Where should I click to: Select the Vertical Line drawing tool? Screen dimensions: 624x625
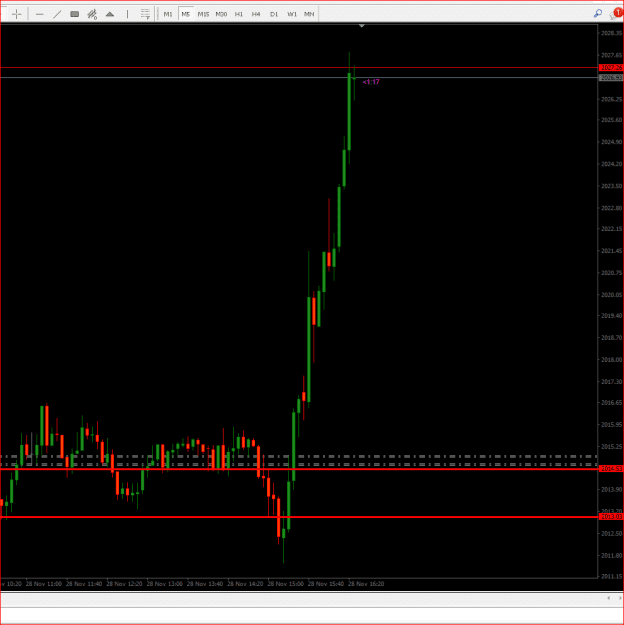[x=127, y=14]
